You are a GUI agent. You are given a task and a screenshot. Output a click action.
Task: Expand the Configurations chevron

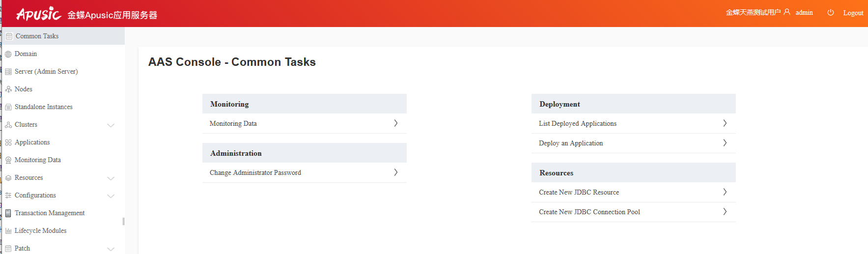click(111, 196)
